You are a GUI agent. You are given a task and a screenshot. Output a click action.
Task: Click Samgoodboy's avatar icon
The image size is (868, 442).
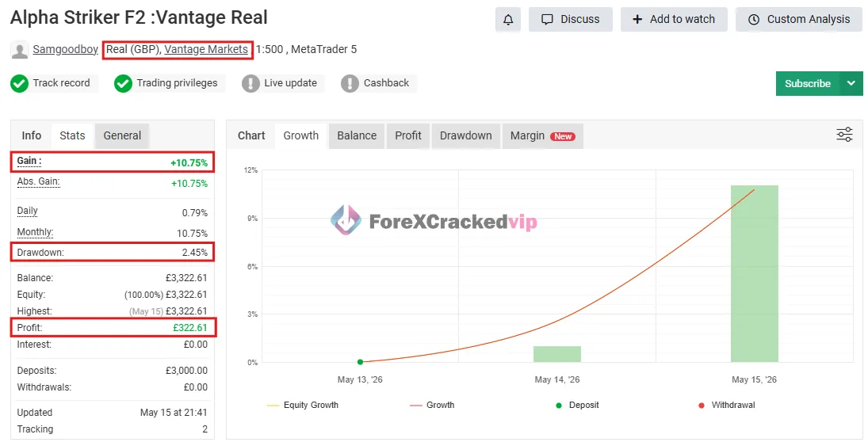19,50
